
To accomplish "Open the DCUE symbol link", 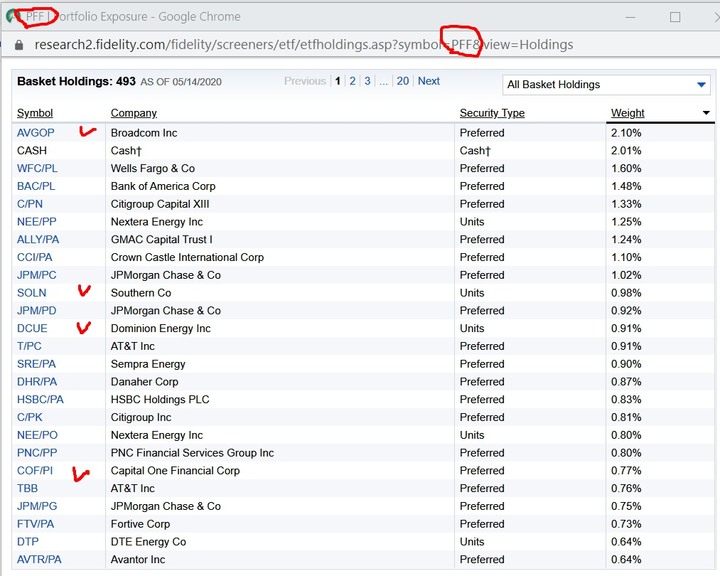I will point(32,328).
